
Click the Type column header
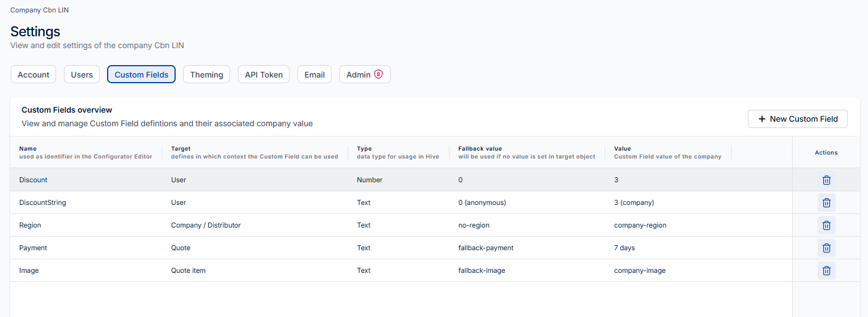click(x=364, y=149)
